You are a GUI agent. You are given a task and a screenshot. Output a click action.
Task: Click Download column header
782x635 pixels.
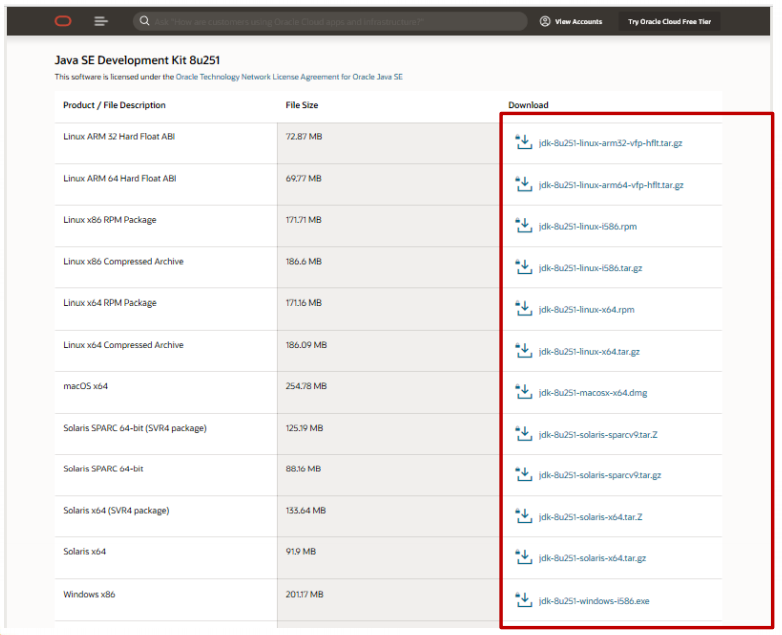528,105
